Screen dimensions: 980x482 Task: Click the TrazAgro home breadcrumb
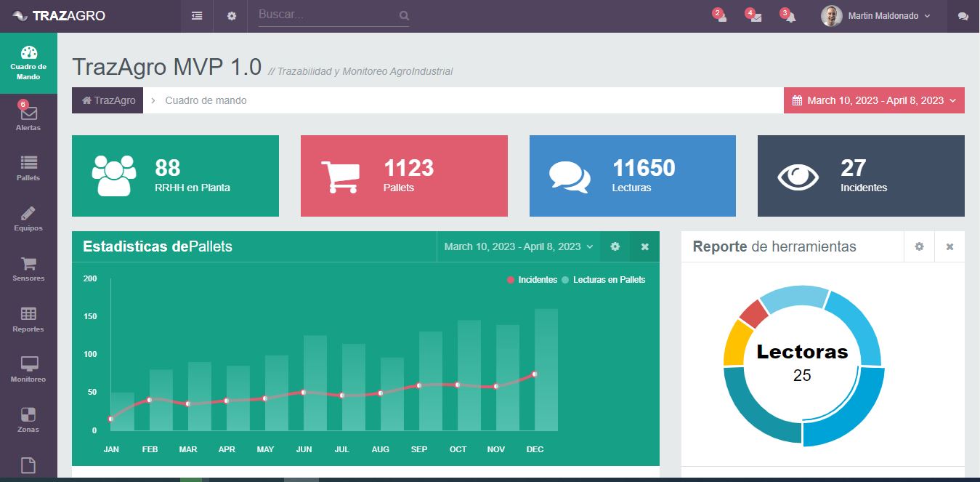pos(108,100)
